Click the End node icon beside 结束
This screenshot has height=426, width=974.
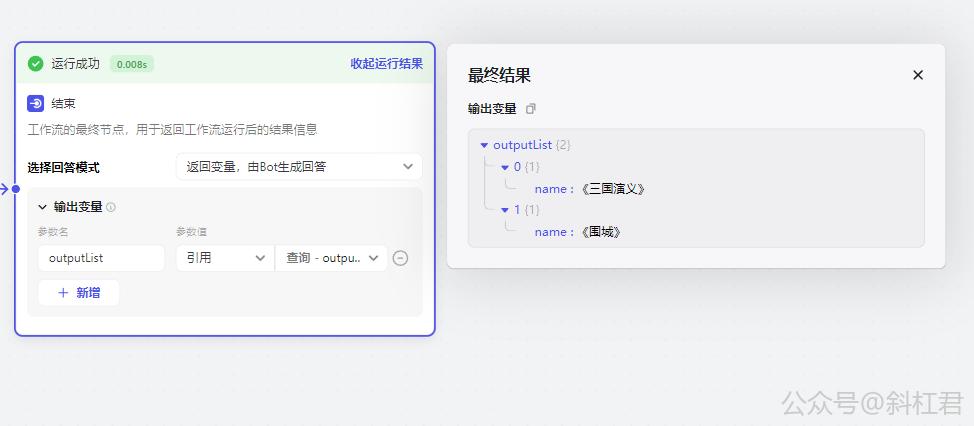pyautogui.click(x=35, y=103)
